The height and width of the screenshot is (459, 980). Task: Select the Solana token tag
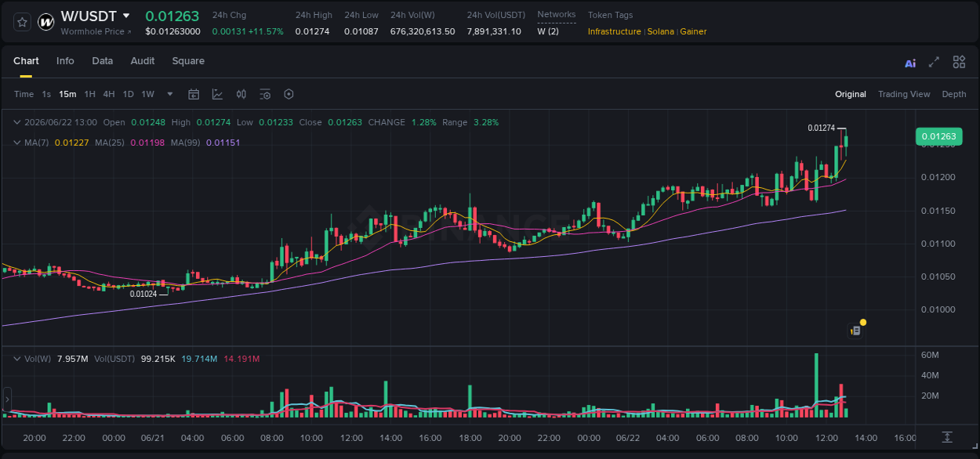660,31
